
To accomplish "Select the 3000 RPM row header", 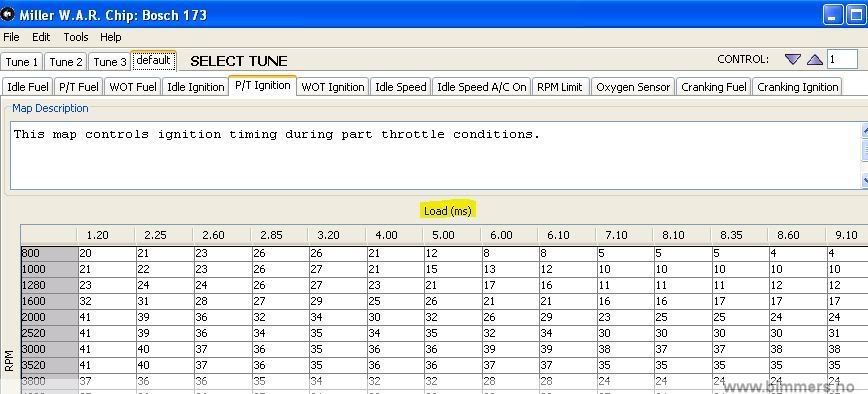I will coord(49,350).
